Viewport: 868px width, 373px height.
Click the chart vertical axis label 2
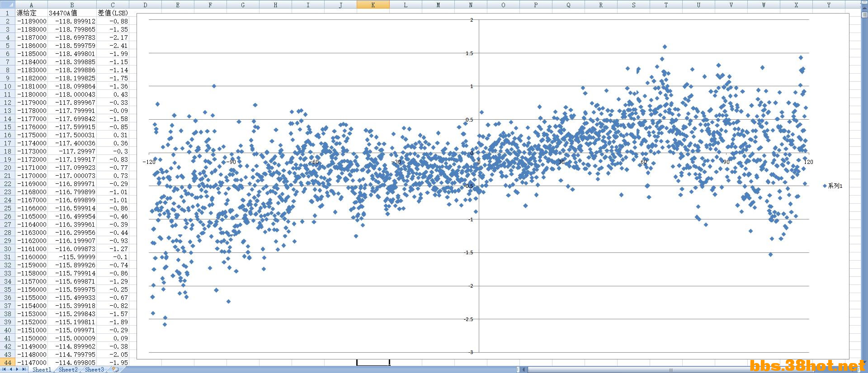click(472, 20)
